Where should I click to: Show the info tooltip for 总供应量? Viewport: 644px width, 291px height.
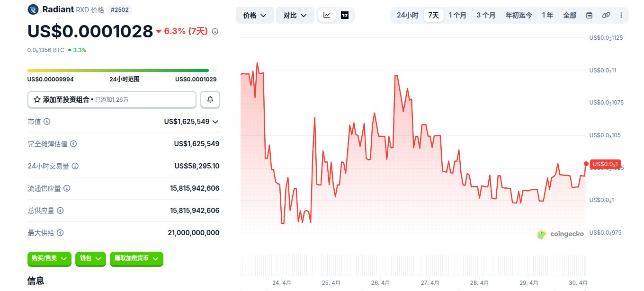click(x=60, y=211)
